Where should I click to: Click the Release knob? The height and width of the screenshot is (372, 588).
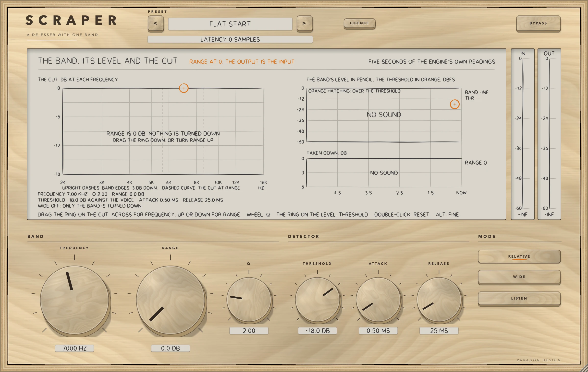point(439,299)
